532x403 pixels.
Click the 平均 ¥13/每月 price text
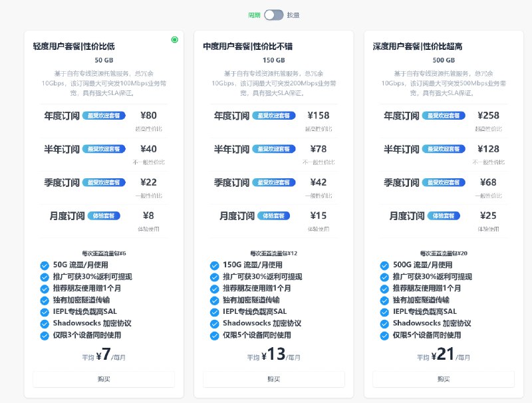tap(273, 356)
